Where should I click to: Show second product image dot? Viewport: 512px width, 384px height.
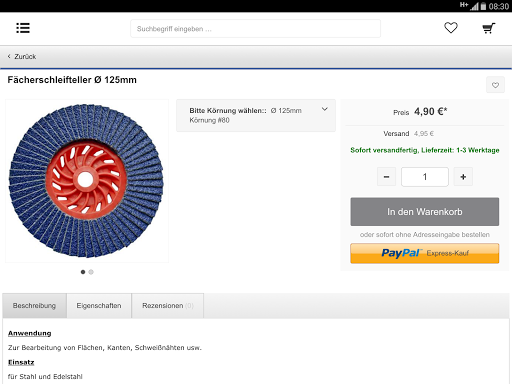click(91, 272)
